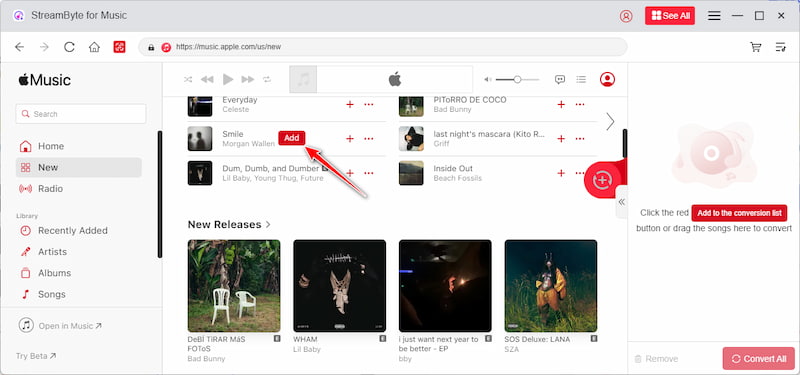Mute using the speaker icon
The height and width of the screenshot is (375, 800).
[488, 79]
